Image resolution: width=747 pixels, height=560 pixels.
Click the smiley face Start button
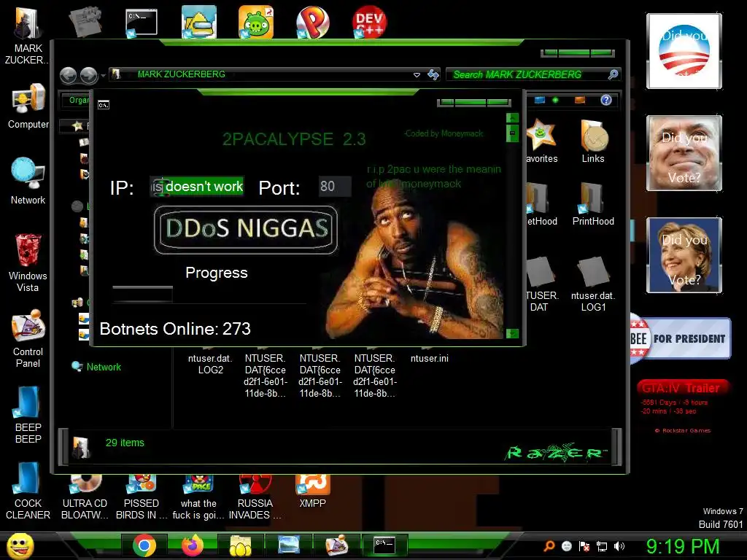tap(20, 546)
